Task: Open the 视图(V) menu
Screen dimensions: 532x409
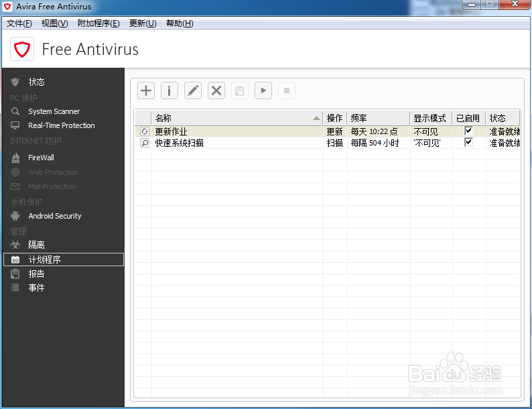Action: click(x=55, y=23)
